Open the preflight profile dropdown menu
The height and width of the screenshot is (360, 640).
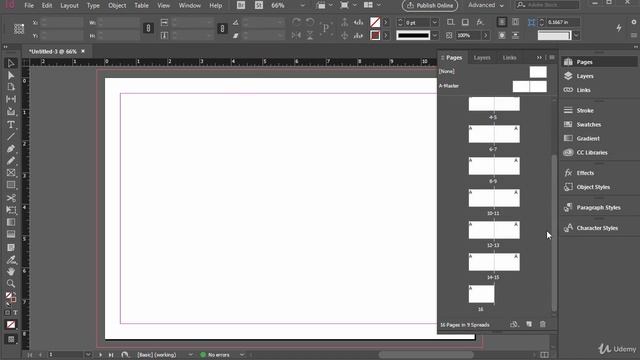point(190,355)
